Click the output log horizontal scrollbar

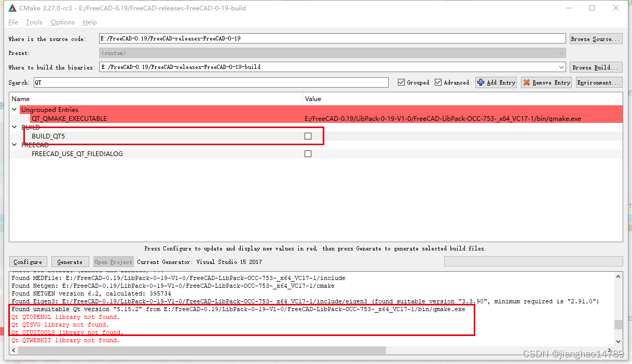click(202, 351)
